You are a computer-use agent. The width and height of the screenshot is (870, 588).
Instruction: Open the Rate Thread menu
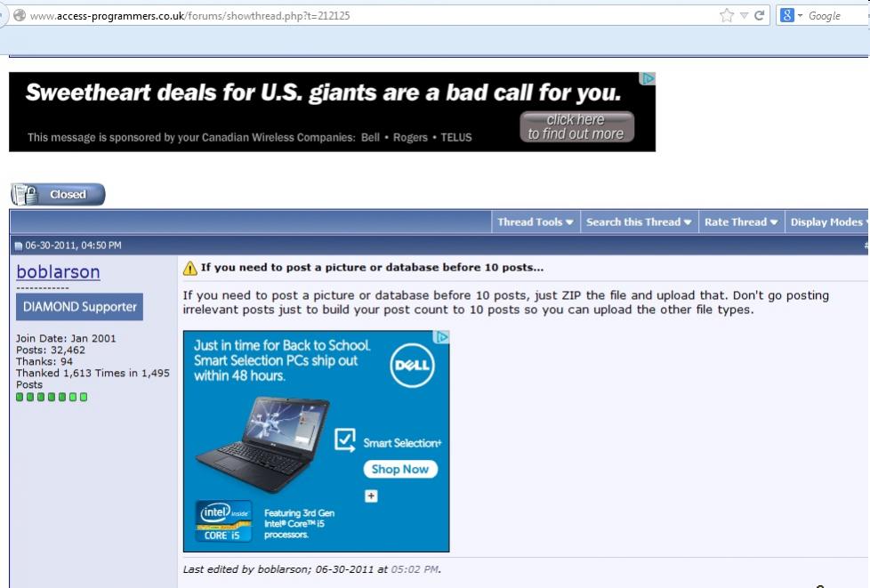tap(741, 222)
